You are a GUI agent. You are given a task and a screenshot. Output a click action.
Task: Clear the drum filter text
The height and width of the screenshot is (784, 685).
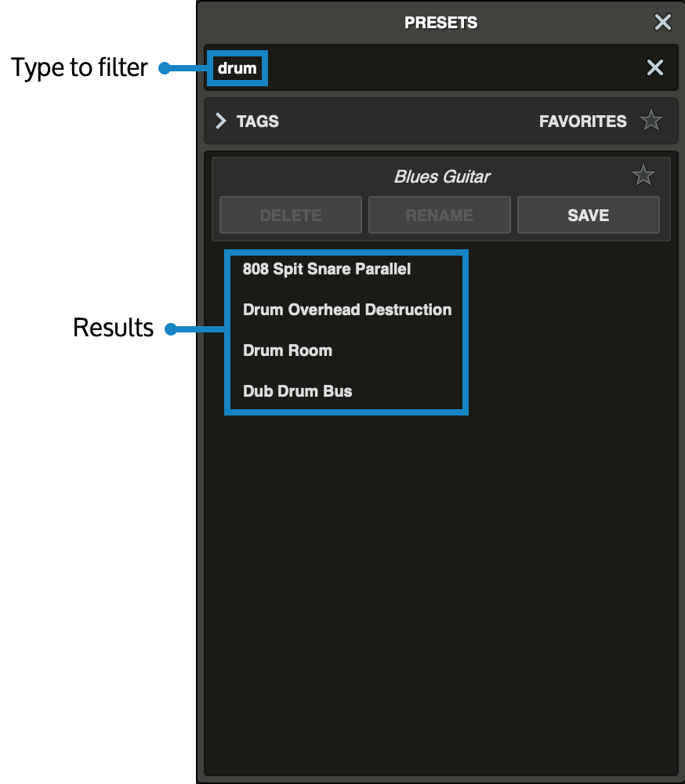(655, 67)
